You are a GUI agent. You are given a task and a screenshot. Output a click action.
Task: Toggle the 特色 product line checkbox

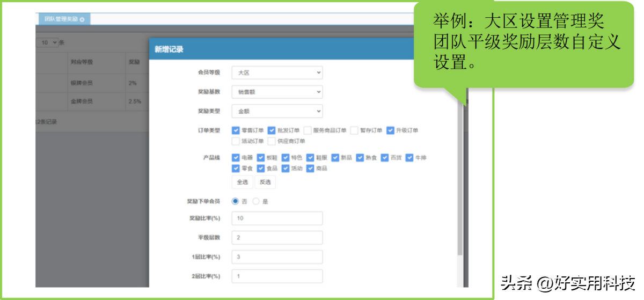click(x=286, y=157)
